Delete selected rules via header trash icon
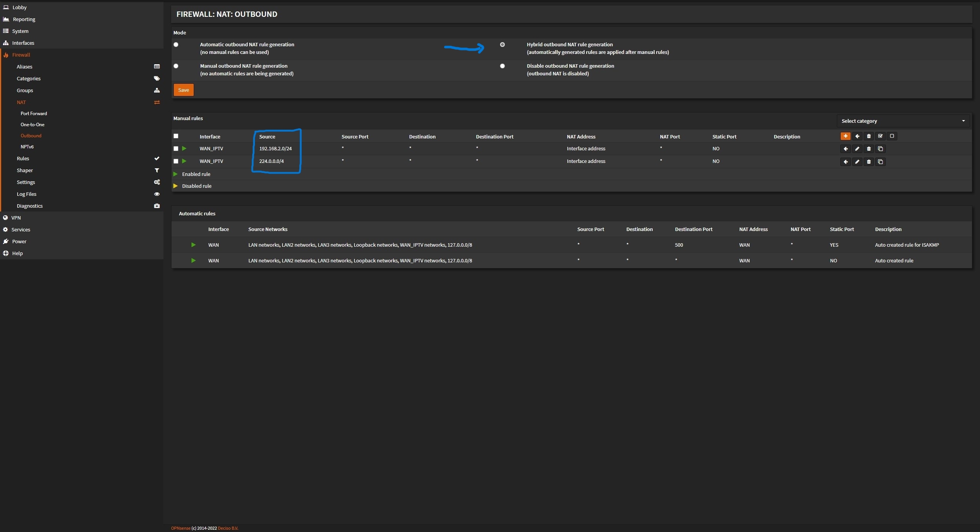980x532 pixels. pos(869,136)
